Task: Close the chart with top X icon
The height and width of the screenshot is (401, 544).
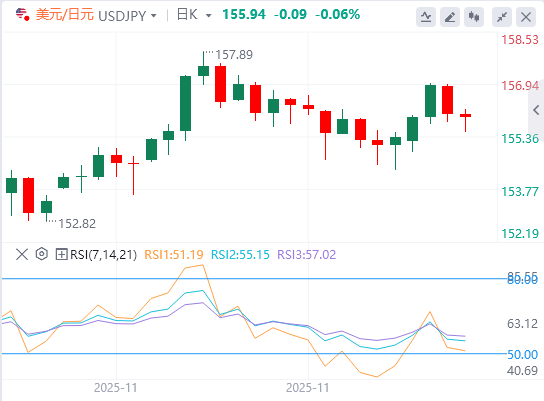Action: (x=526, y=17)
